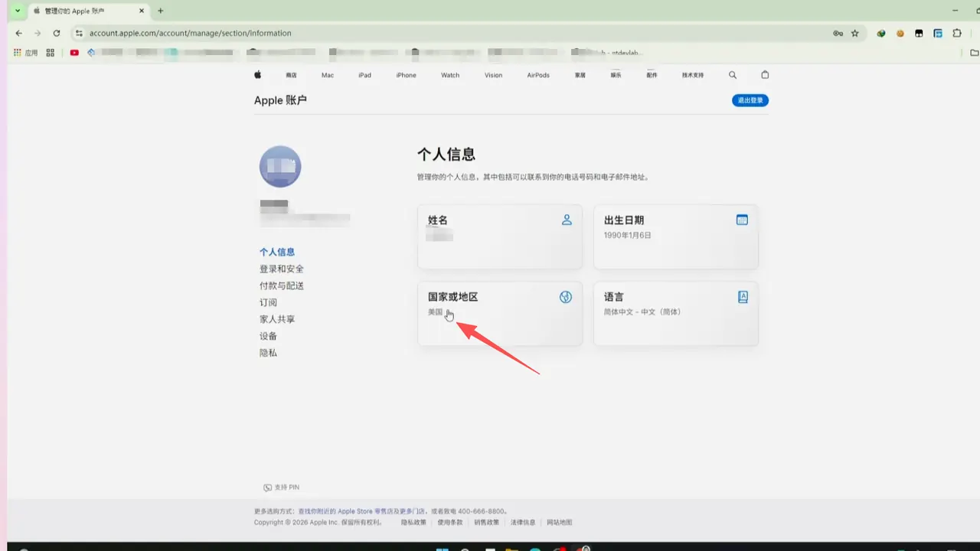Screen dimensions: 980x551
Task: Click the globe icon on 国家或地区 card
Action: point(566,297)
